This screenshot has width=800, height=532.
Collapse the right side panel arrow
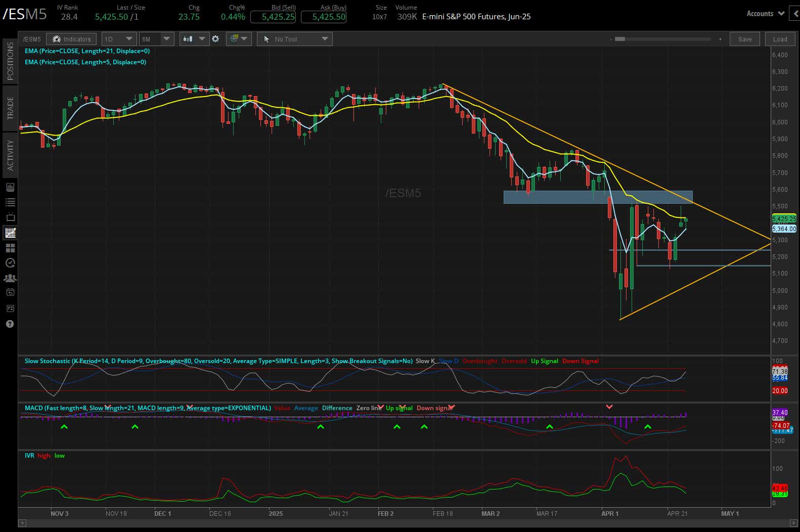click(x=795, y=14)
